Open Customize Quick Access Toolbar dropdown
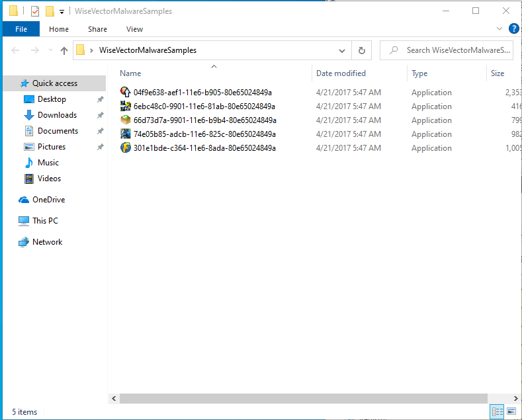 coord(62,11)
